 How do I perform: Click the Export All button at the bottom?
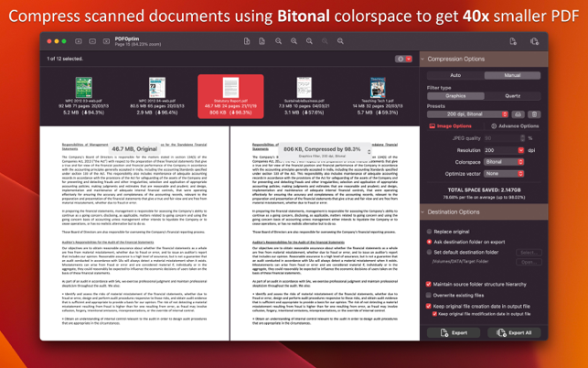514,332
